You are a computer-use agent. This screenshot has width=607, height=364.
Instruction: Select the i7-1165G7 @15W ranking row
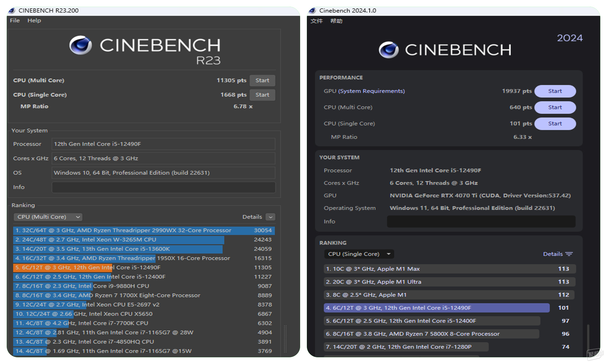tap(144, 351)
